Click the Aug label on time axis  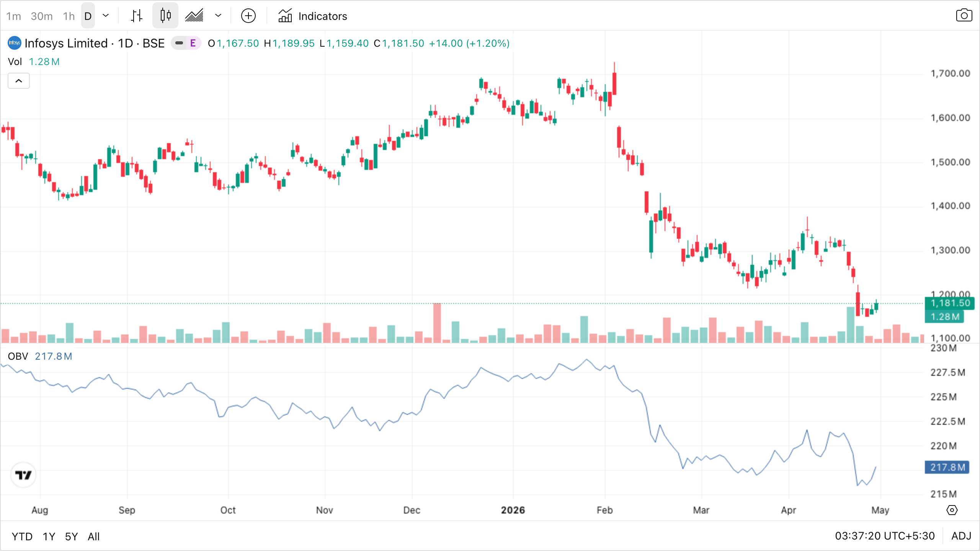click(x=40, y=510)
